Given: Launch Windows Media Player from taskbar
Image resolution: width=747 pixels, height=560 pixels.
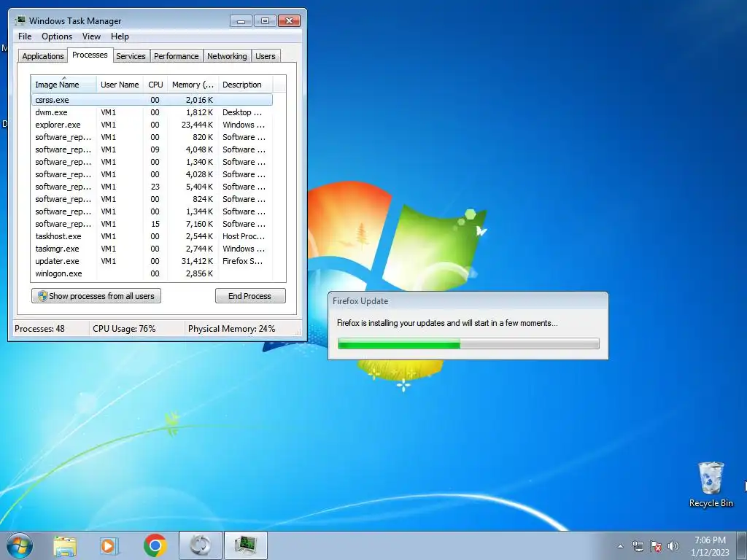Looking at the screenshot, I should pyautogui.click(x=109, y=545).
